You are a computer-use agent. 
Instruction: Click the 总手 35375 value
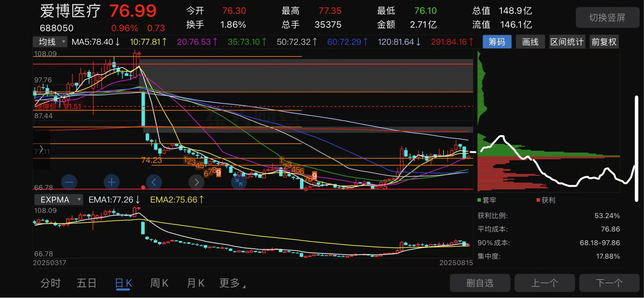[328, 25]
